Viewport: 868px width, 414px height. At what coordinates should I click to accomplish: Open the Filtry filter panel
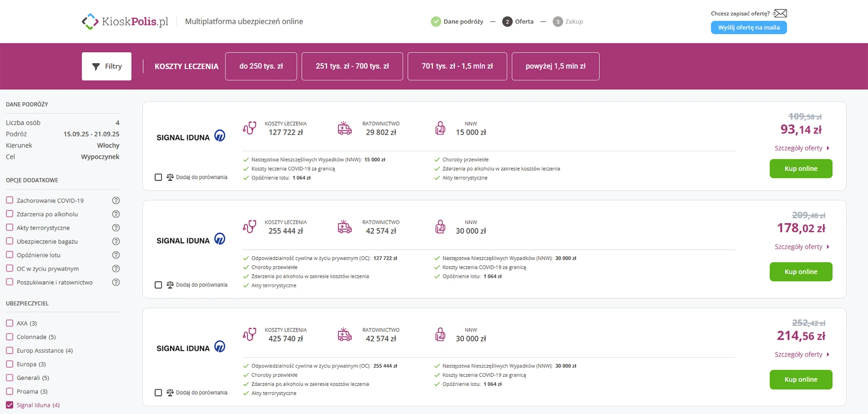tap(107, 66)
